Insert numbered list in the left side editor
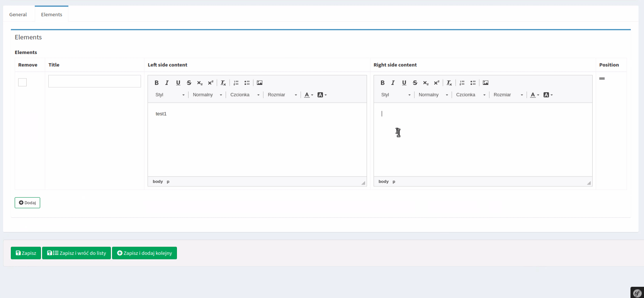Screen dimensions: 644x298 [236, 83]
